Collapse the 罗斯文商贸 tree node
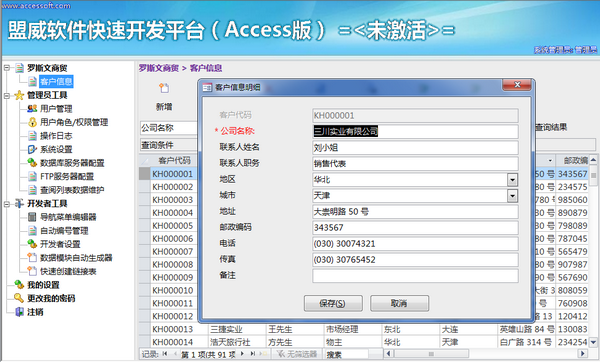 tap(7, 68)
